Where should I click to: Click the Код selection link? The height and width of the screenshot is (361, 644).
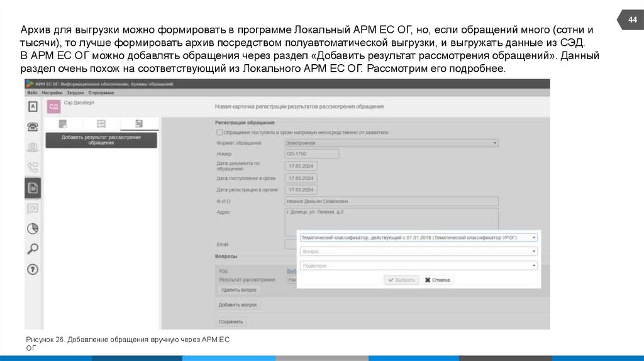tap(291, 271)
